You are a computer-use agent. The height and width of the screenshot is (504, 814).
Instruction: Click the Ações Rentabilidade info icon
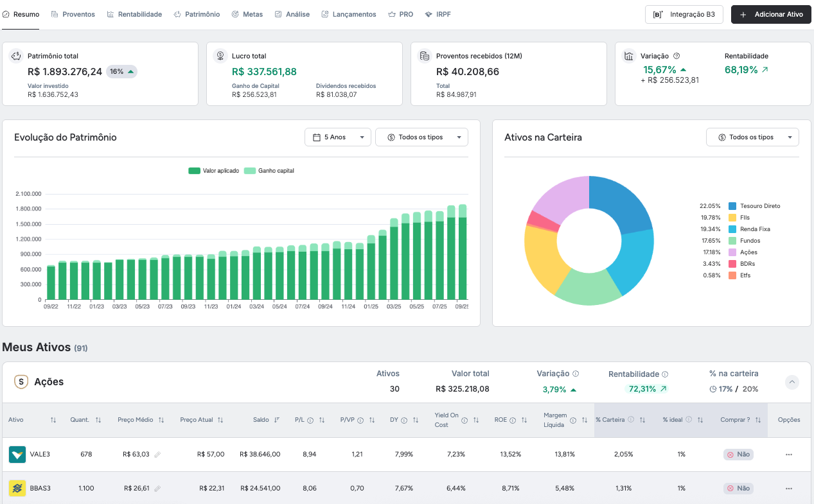665,374
